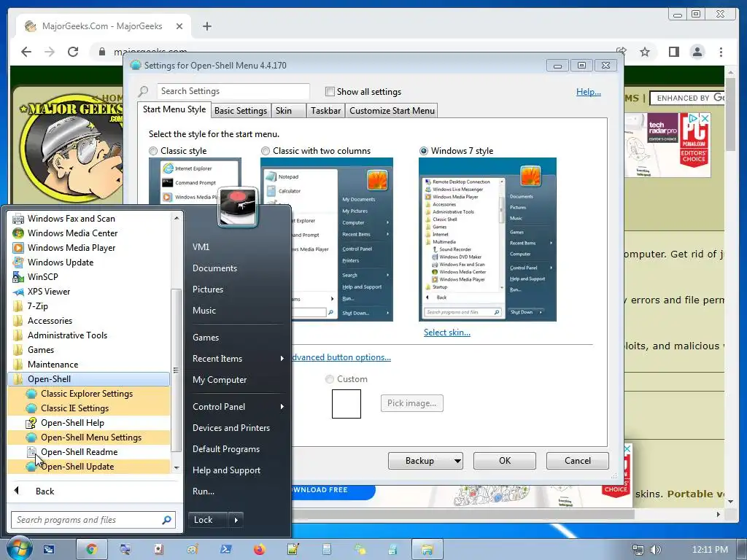This screenshot has height=560, width=747.
Task: Expand Administrative Tools folder
Action: [x=88, y=335]
